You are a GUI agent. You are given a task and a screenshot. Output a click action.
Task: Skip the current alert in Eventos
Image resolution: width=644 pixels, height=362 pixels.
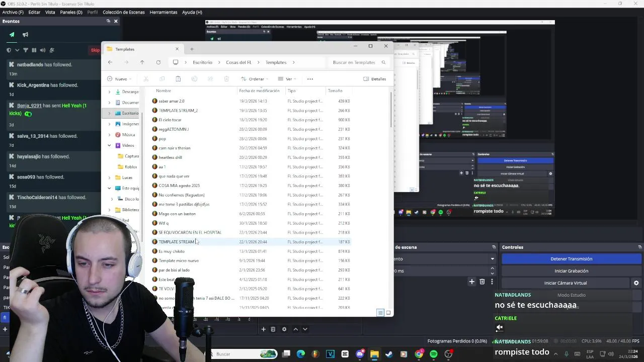click(95, 50)
